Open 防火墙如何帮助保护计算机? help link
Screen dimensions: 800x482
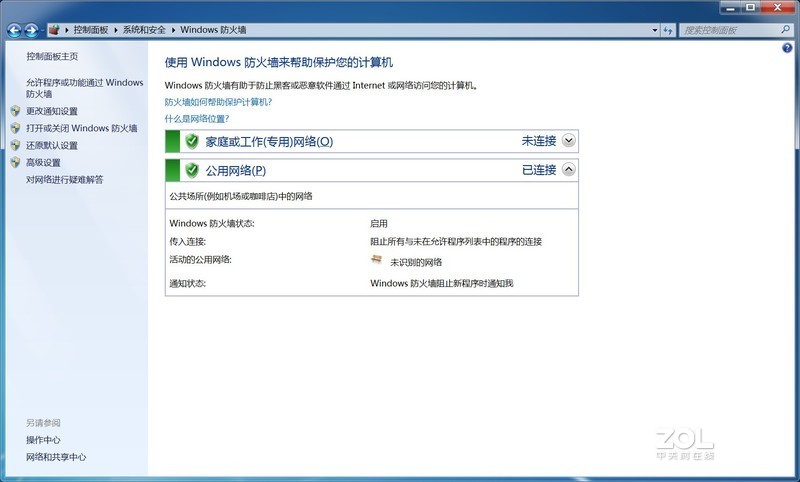tap(218, 102)
